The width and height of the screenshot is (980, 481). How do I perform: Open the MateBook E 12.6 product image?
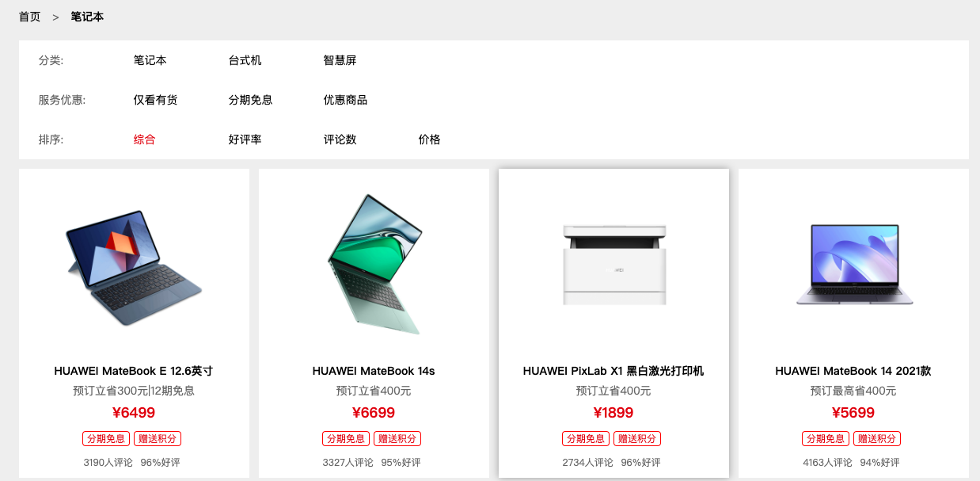point(134,264)
